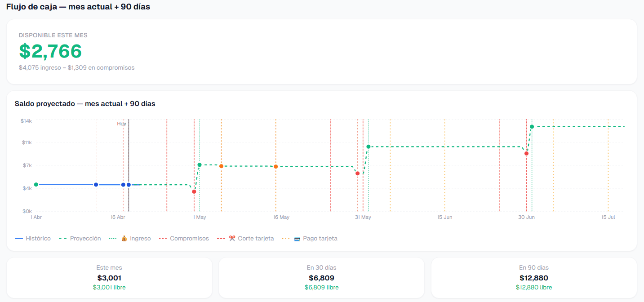Click the $2,766 available amount

50,51
